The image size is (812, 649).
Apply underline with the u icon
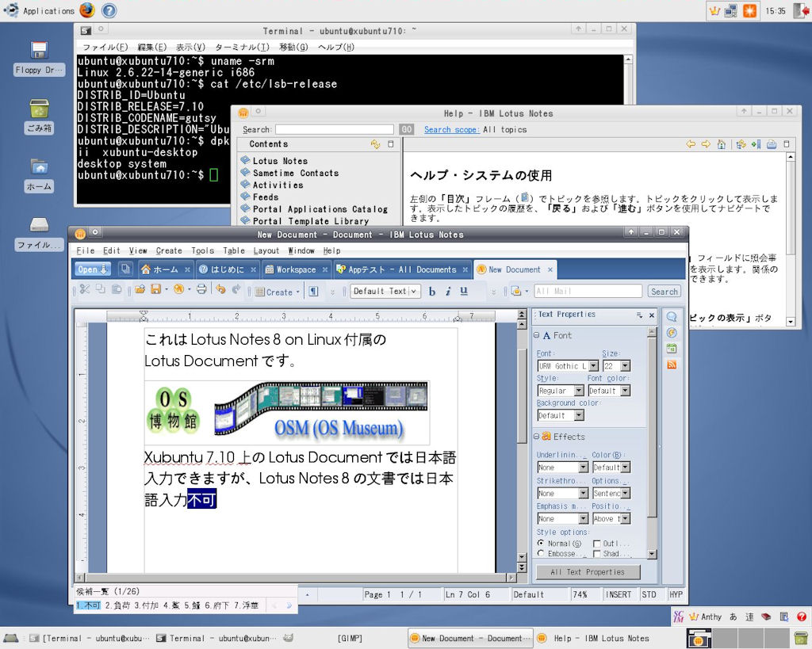click(463, 292)
